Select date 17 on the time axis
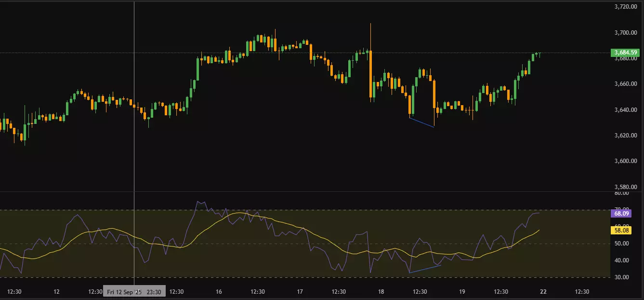This screenshot has width=644, height=300. pos(300,292)
